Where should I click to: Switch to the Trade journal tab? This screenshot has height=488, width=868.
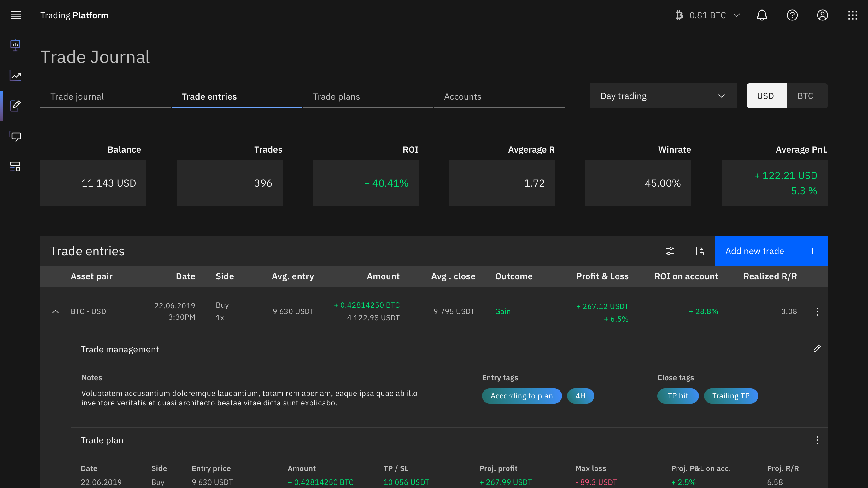click(x=105, y=97)
